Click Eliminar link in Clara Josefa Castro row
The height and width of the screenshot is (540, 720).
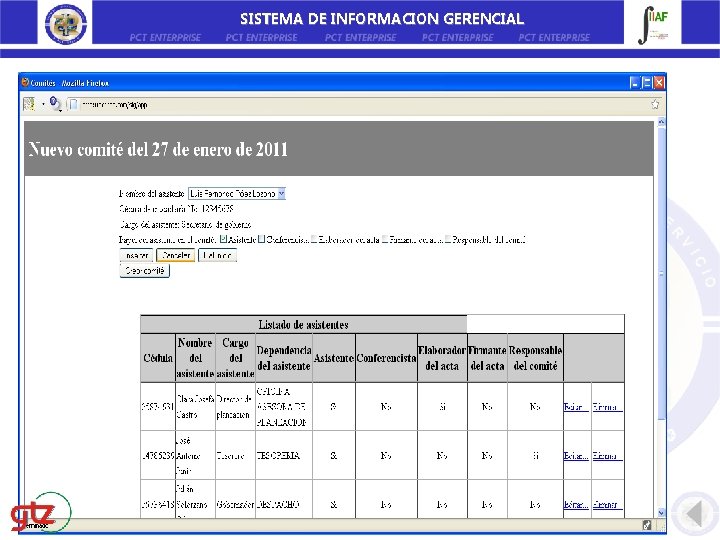(607, 407)
